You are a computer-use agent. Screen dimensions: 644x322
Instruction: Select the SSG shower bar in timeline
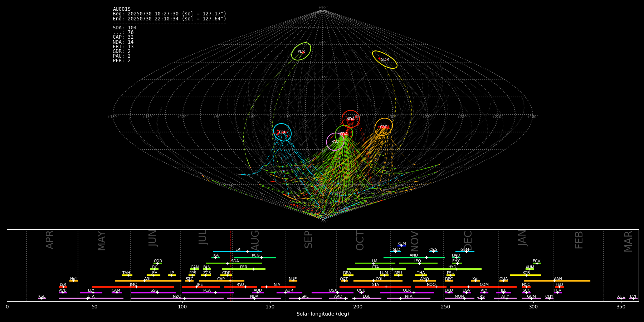[x=153, y=293]
